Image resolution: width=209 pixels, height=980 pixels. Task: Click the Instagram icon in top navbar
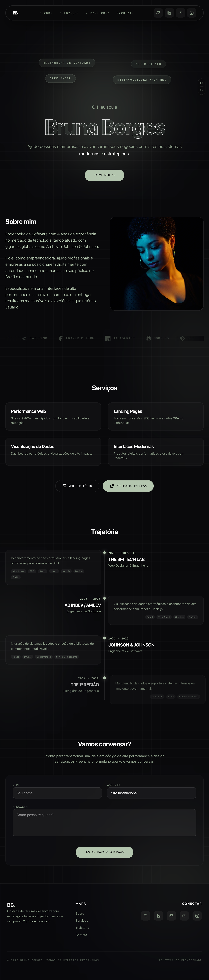click(191, 13)
